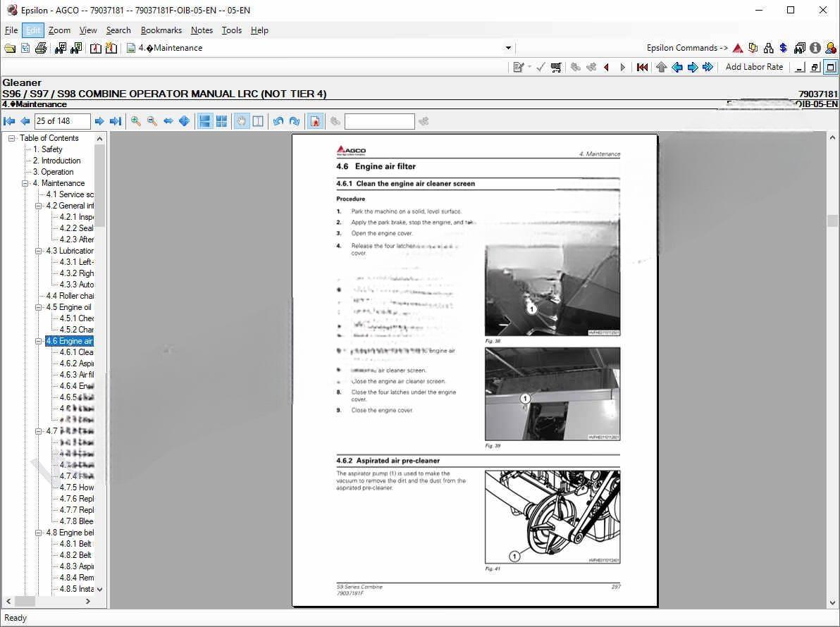The image size is (840, 627).
Task: Open the 4.Maintenance document dropdown
Action: 508,48
